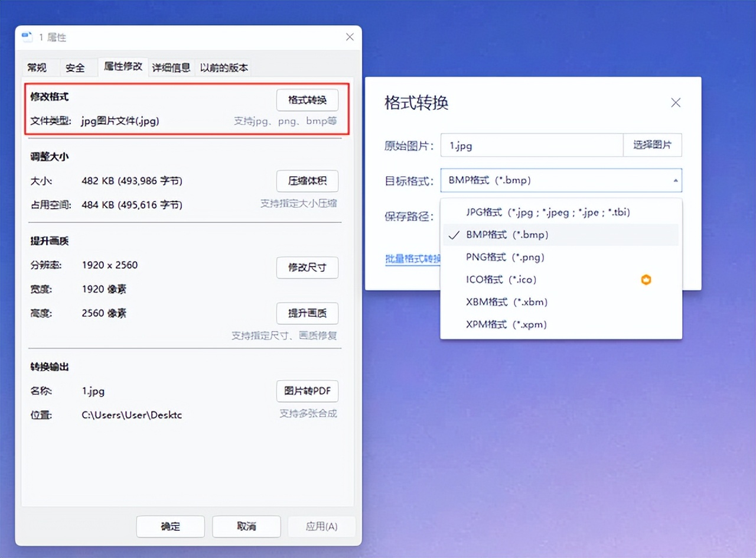Click the 格式转换 button
The height and width of the screenshot is (558, 756).
(x=307, y=100)
